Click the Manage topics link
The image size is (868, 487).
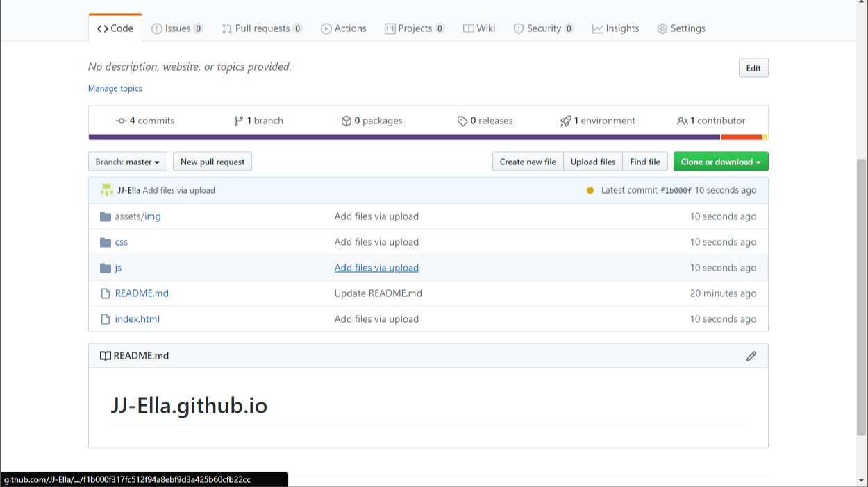tap(115, 88)
